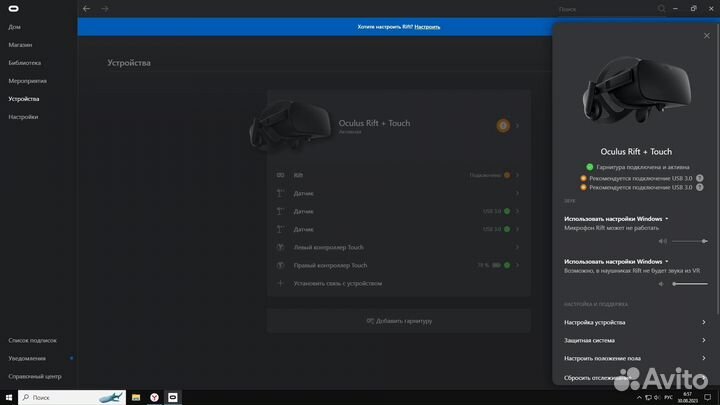Click 'Добавить гарнитуру' button

click(x=399, y=321)
